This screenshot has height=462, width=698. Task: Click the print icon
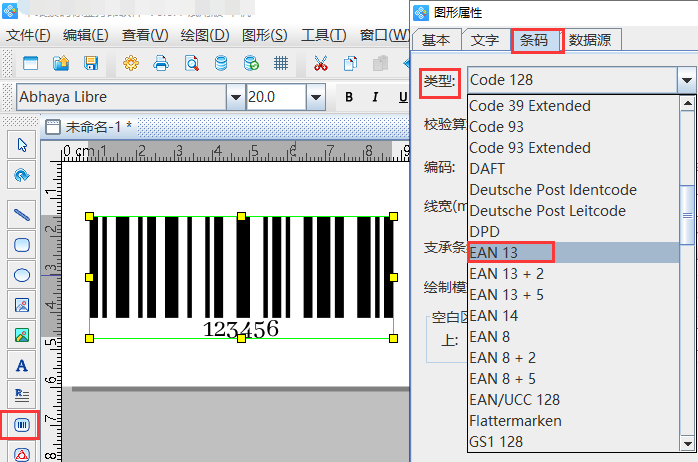tap(161, 63)
